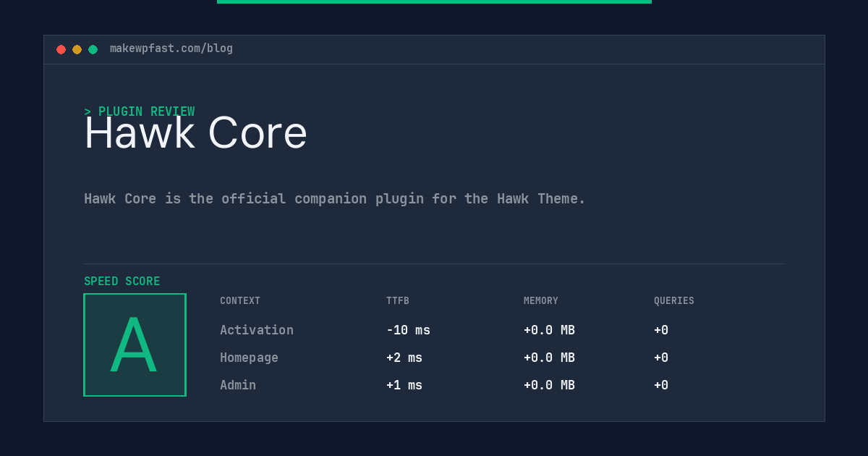Click the Hawk Core description sentence
Image resolution: width=868 pixels, height=456 pixels.
click(335, 198)
